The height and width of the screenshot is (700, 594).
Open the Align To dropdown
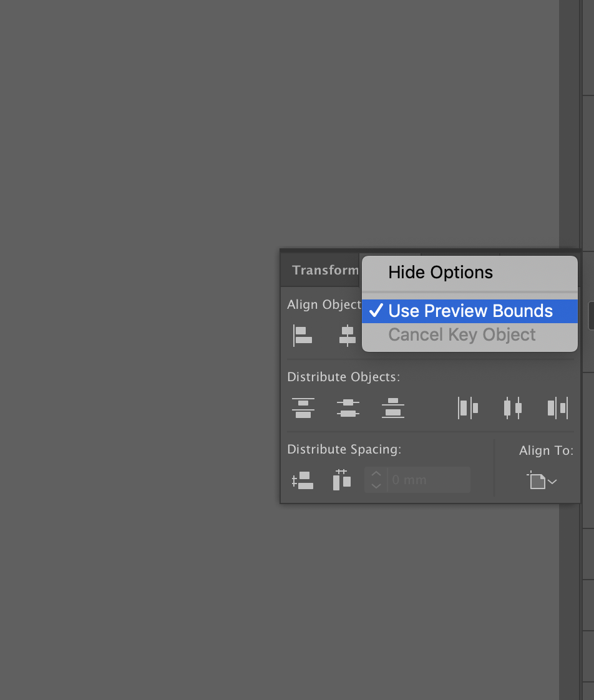pyautogui.click(x=542, y=481)
